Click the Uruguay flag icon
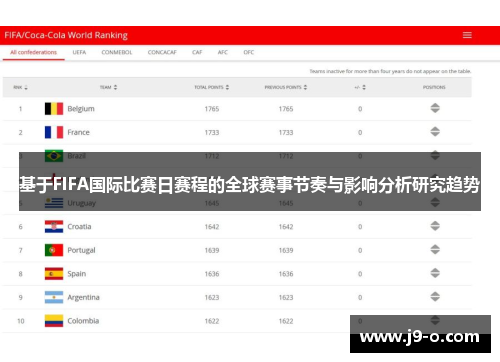This screenshot has height=362, width=500. click(x=54, y=203)
